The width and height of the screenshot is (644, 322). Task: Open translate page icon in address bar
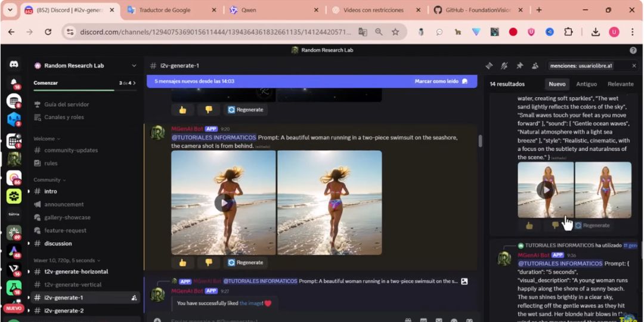click(x=363, y=32)
